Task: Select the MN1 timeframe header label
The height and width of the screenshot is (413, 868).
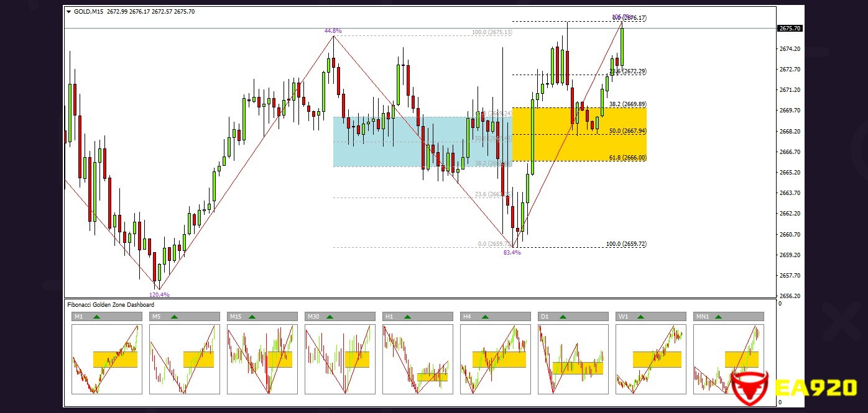Action: pos(702,317)
